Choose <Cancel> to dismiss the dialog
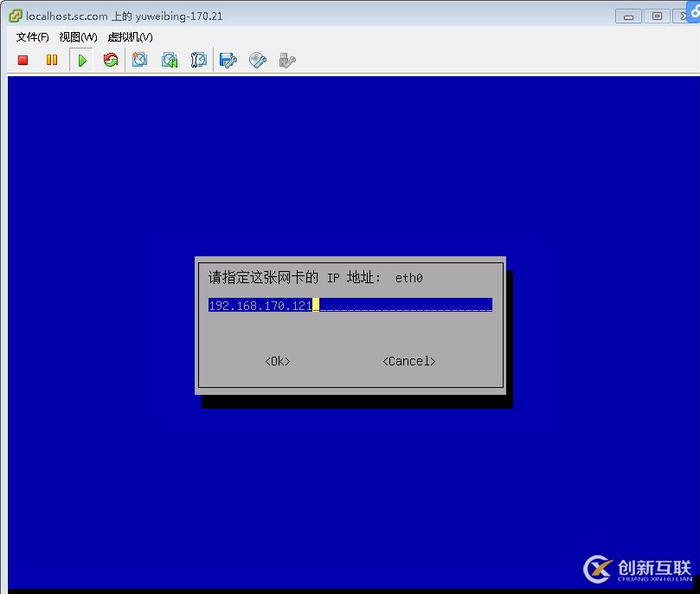 click(x=408, y=361)
